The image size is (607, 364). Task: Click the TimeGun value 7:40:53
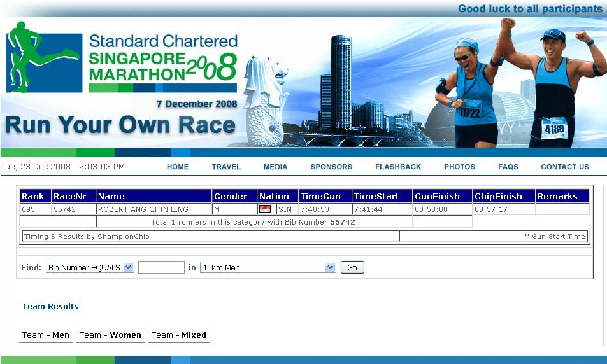(x=315, y=209)
